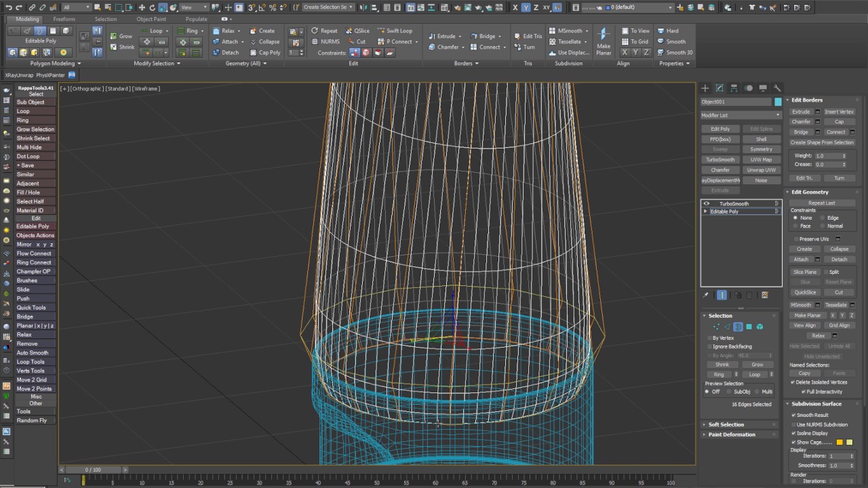Click the Insert Vertex button
This screenshot has height=488, width=868.
click(x=839, y=112)
